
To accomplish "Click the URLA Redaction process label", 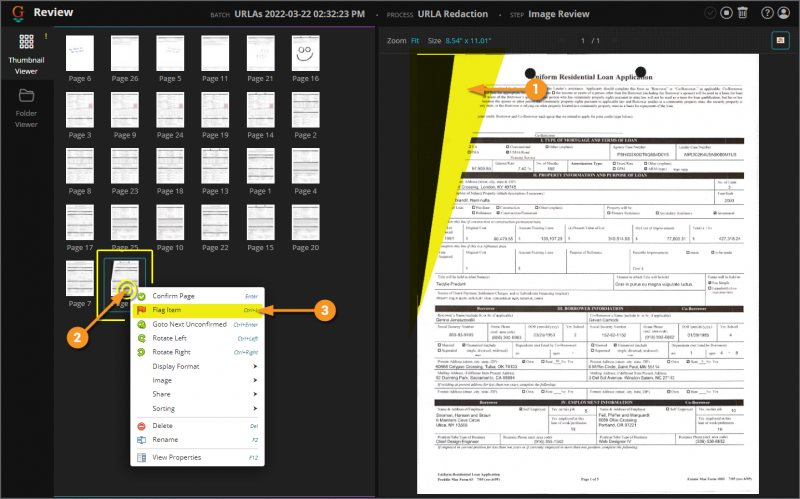I will 453,14.
